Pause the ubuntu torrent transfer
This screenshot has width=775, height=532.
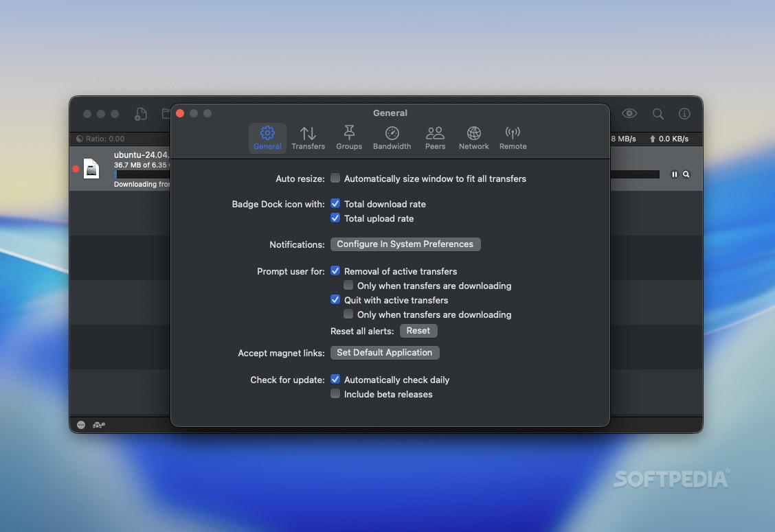click(x=674, y=174)
